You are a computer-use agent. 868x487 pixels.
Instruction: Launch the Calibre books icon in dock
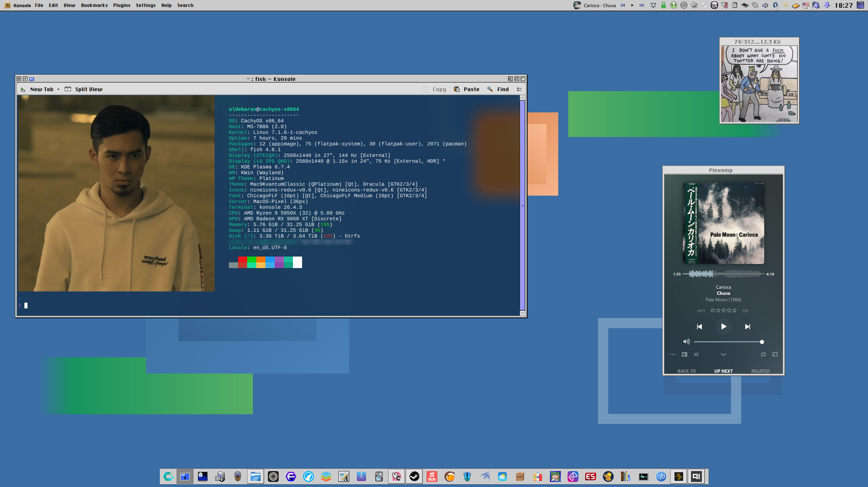(626, 476)
